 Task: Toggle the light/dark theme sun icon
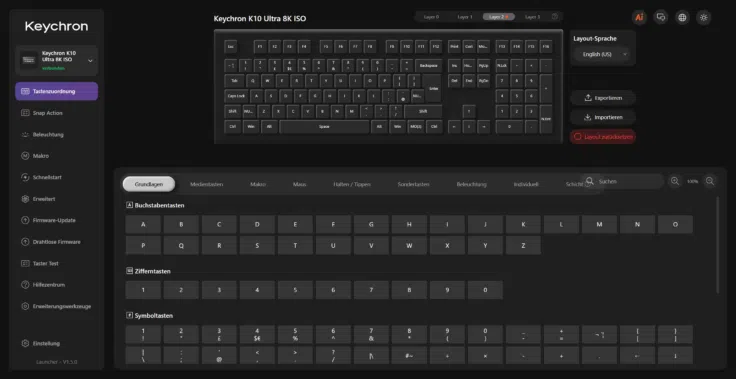click(703, 17)
